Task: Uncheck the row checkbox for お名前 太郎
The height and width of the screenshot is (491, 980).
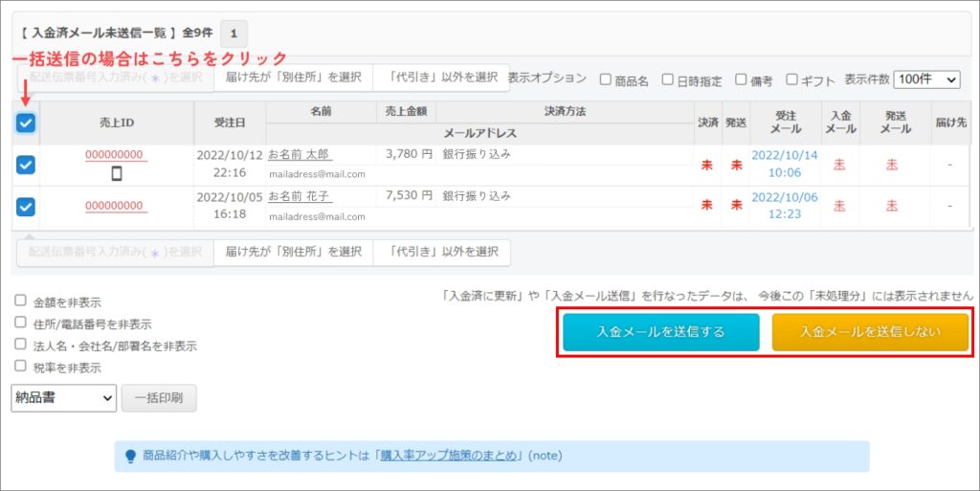Action: click(26, 165)
